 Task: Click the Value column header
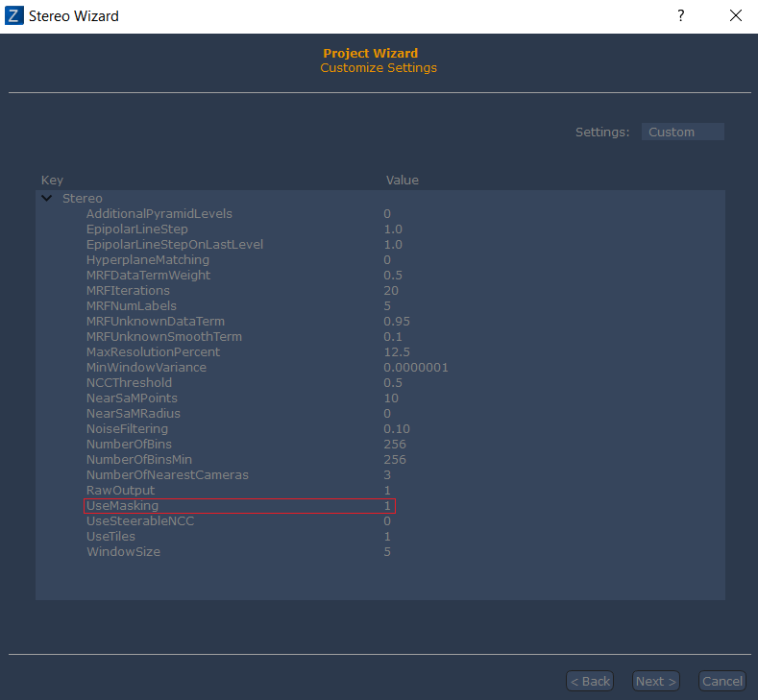pos(402,180)
